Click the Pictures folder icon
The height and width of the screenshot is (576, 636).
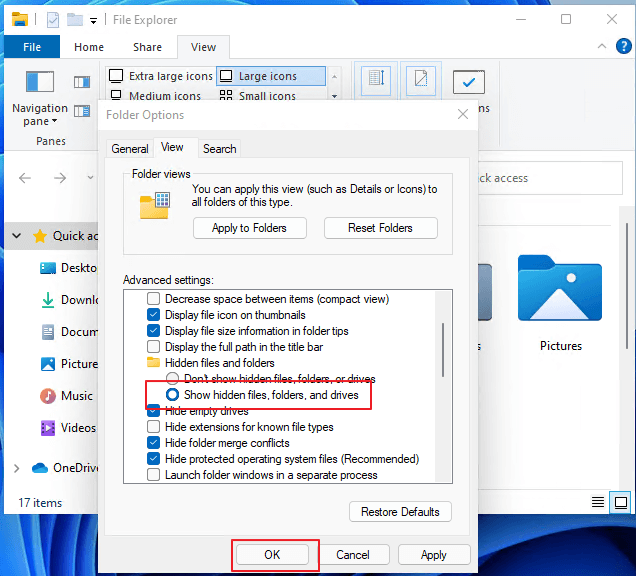(x=560, y=292)
